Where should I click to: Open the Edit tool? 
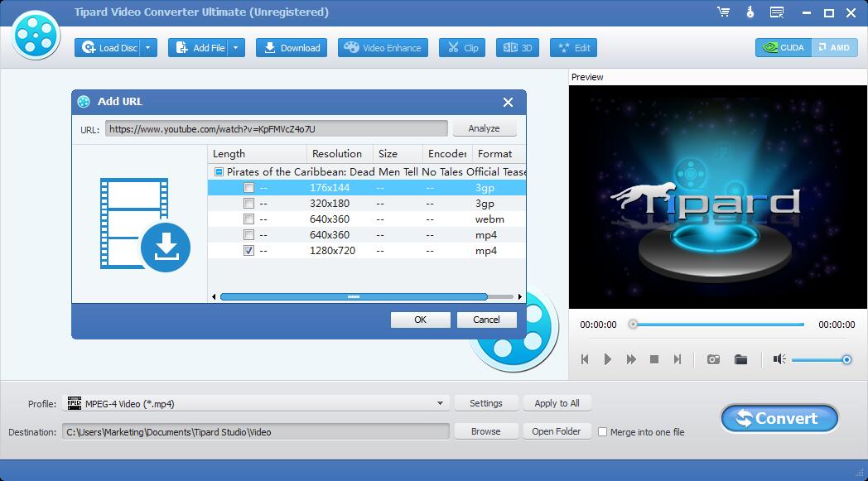tap(573, 47)
